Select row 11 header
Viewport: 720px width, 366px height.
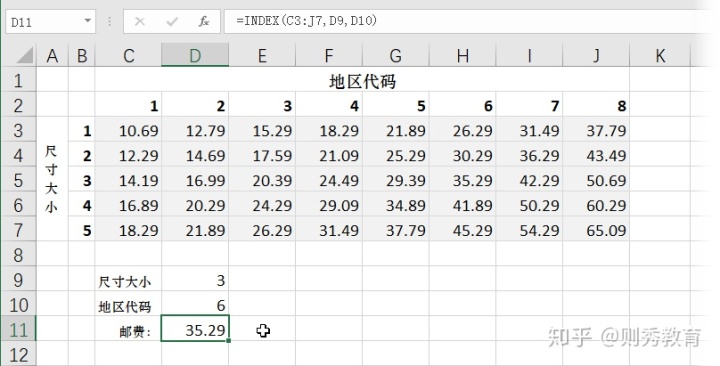[x=19, y=329]
